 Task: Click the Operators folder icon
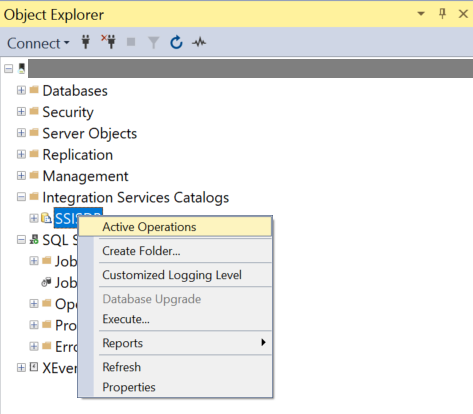pyautogui.click(x=47, y=303)
